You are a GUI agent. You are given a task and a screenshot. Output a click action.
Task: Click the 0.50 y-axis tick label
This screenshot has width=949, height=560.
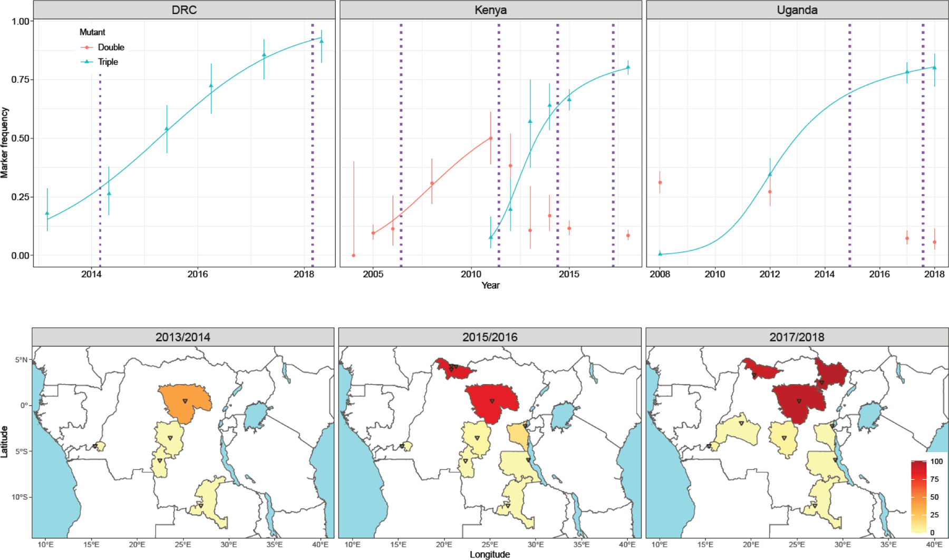pos(21,138)
